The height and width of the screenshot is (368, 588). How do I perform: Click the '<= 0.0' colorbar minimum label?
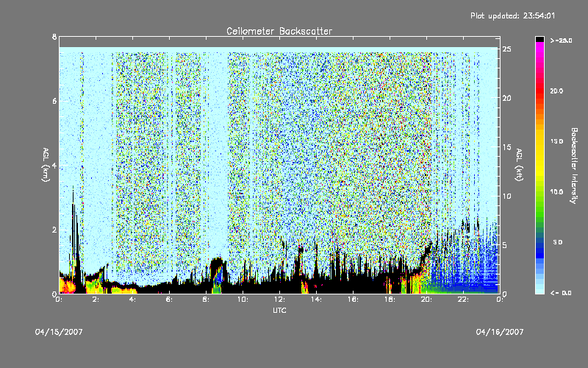561,293
